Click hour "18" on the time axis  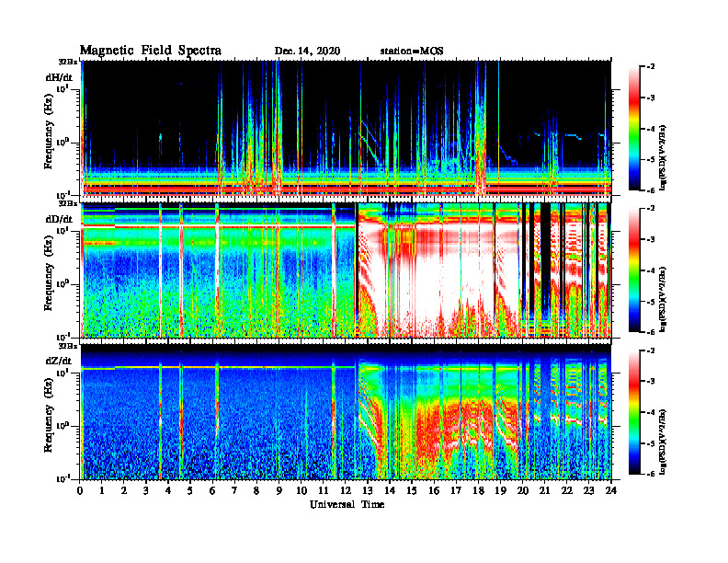coord(478,490)
